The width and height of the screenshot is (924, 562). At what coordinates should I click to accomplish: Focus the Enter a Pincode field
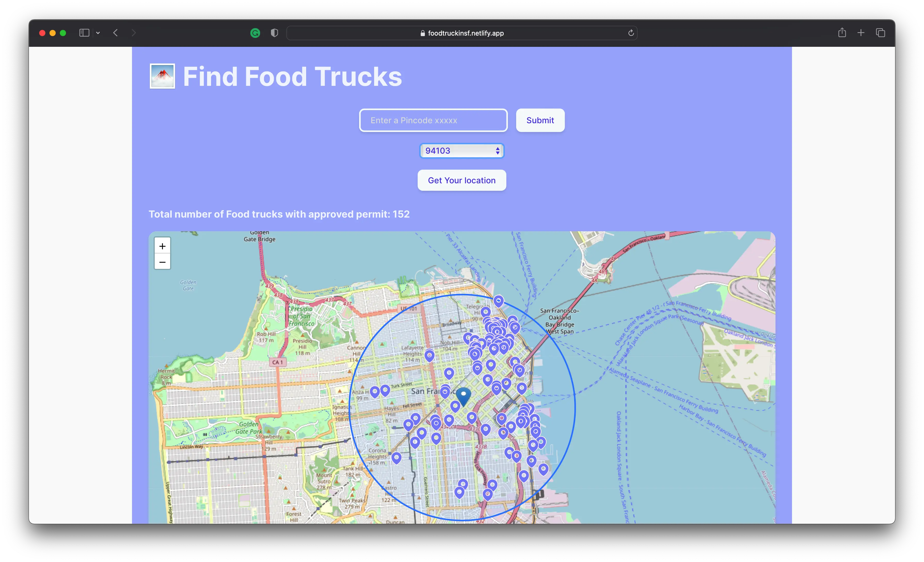(433, 120)
